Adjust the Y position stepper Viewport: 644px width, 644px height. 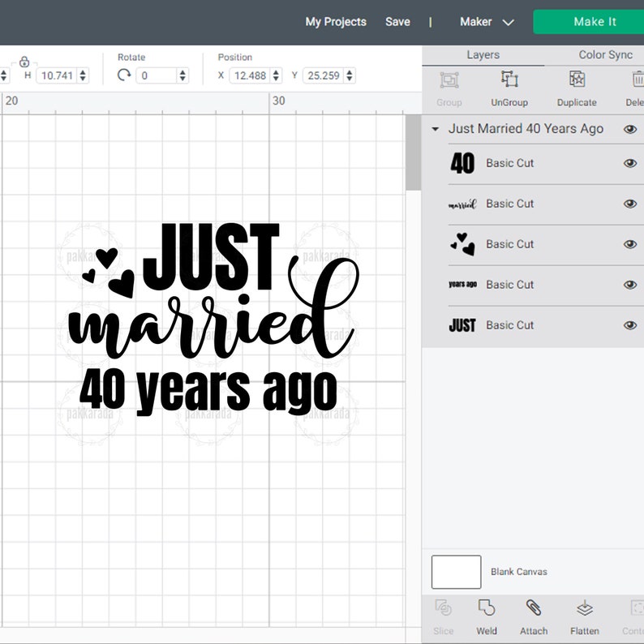(350, 75)
